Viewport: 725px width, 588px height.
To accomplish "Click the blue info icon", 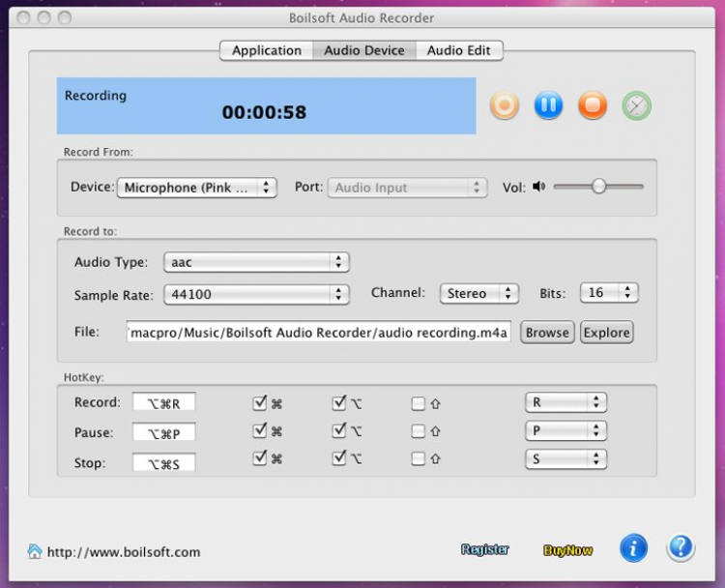I will 633,549.
